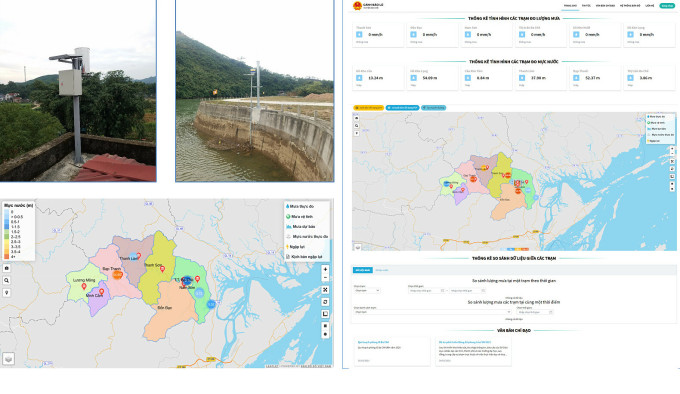Screen dimensions: 680x394
Task: Zoom in on the lower-left map
Action: (325, 269)
